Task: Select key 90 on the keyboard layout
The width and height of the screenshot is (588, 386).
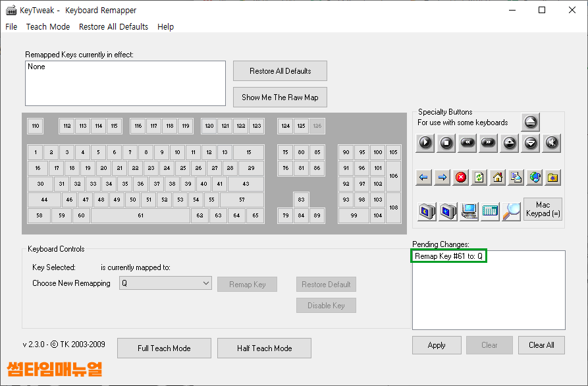Action: tap(346, 152)
